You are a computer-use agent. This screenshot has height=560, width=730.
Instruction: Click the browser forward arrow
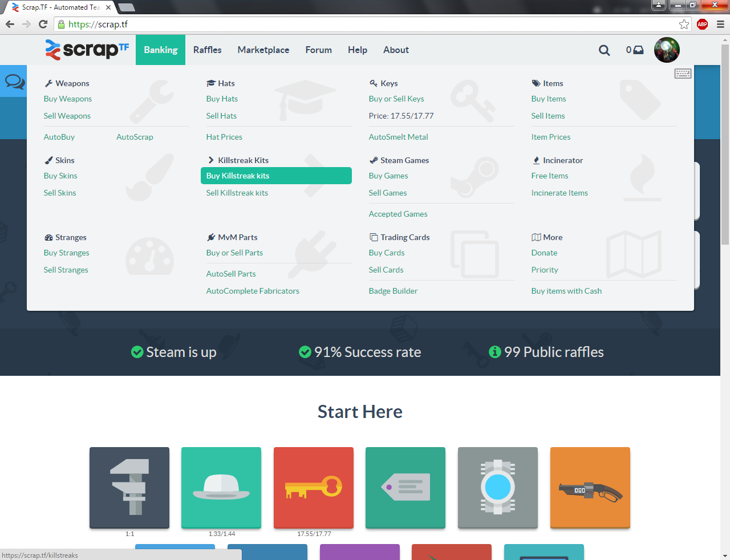(26, 24)
